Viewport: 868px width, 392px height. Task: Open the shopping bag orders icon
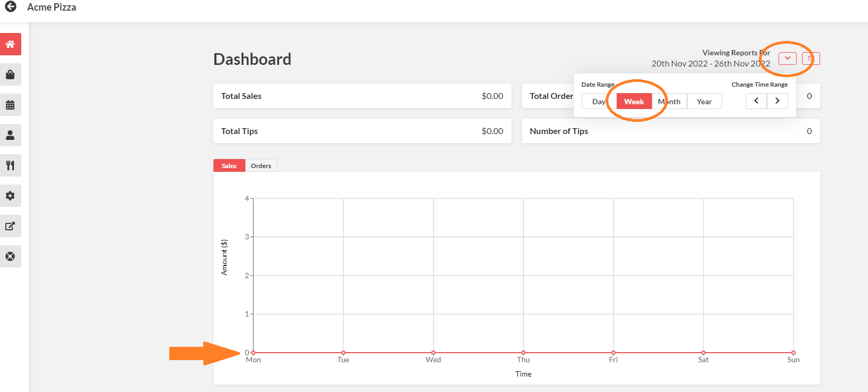pos(10,74)
